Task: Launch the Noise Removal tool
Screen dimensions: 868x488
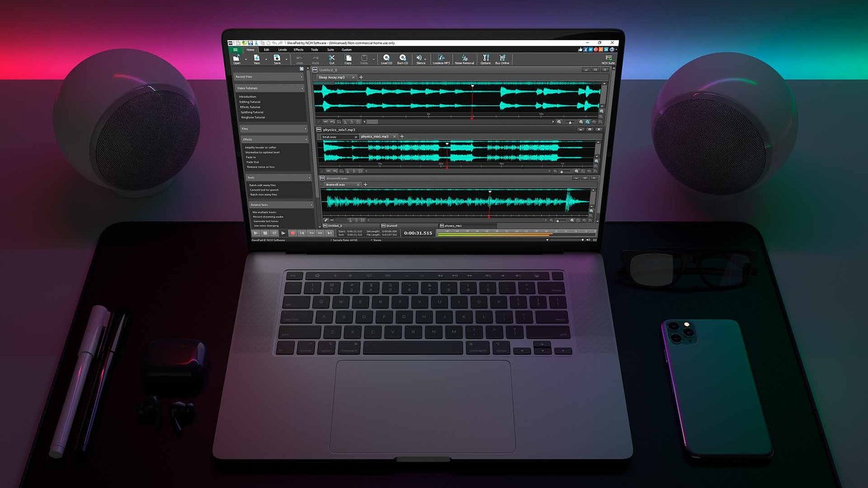Action: click(464, 59)
